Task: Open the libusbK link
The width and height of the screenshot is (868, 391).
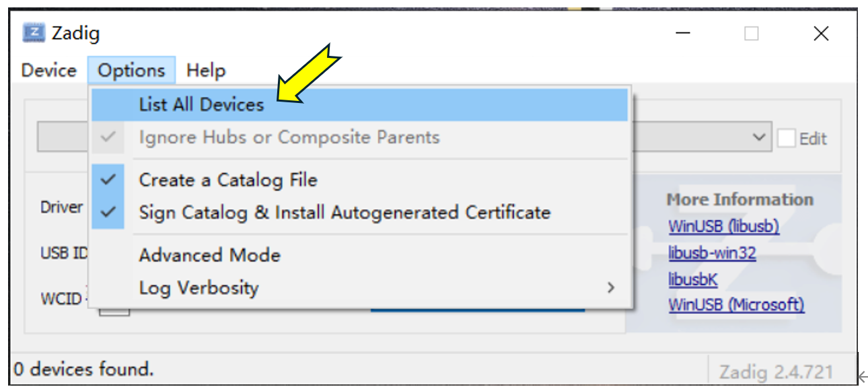Action: (692, 279)
